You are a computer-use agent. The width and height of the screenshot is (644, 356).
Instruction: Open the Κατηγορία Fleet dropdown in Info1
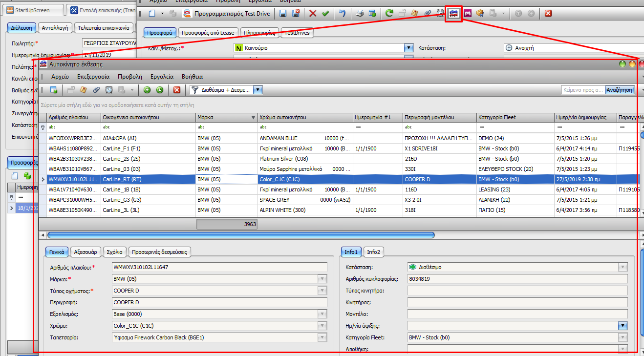coord(623,337)
